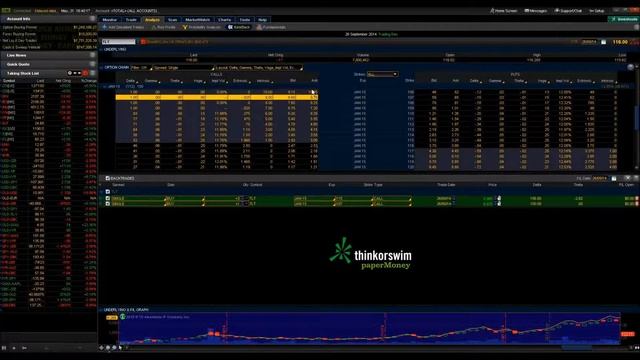Toggle backtrades group checkbox above trade rows
The height and width of the screenshot is (360, 640).
pos(108,191)
